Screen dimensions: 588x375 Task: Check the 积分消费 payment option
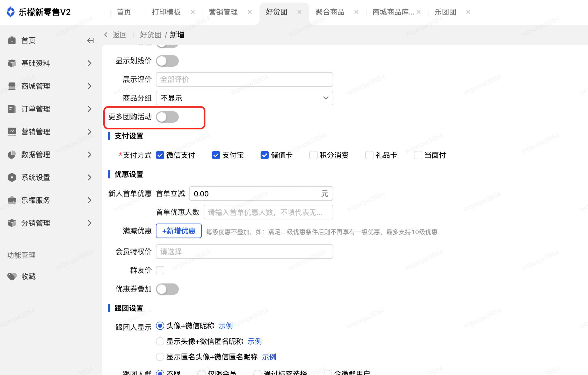coord(313,155)
